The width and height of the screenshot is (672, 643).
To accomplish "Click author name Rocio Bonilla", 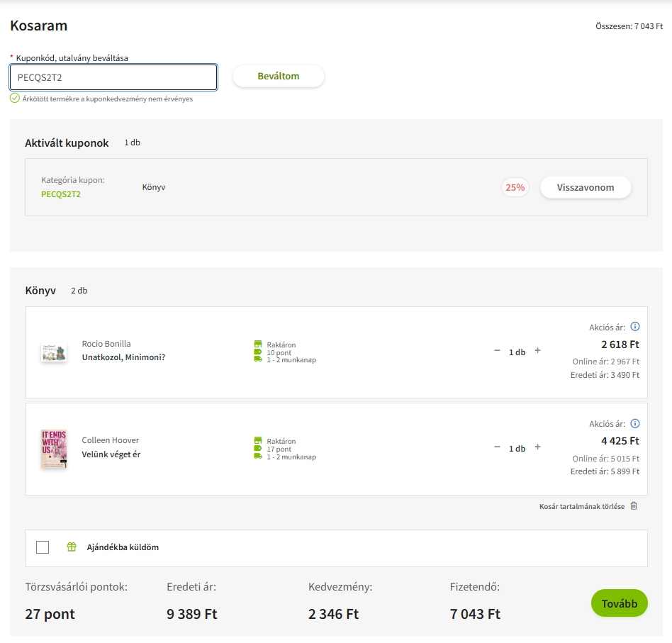I will (106, 344).
